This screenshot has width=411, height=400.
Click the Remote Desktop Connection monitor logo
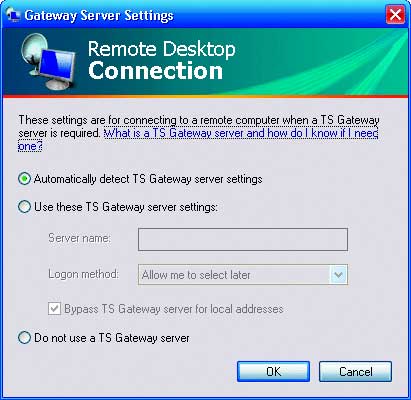click(x=48, y=62)
